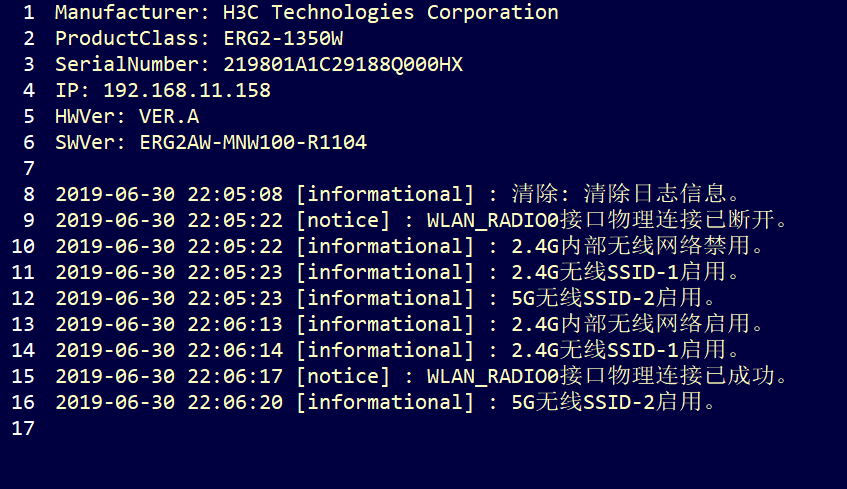
Task: Click the 22:05:22 informational entry on line 10
Action: point(240,246)
